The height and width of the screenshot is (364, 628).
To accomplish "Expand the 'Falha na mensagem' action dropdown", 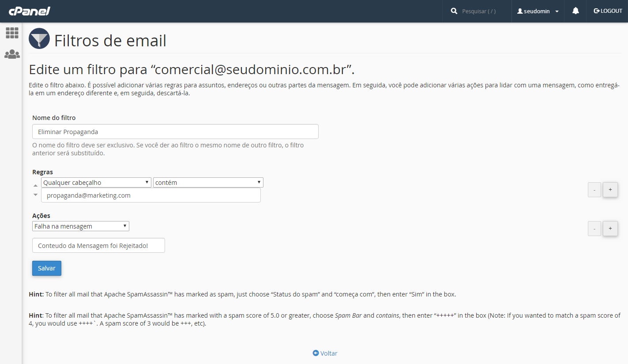I will pyautogui.click(x=81, y=226).
